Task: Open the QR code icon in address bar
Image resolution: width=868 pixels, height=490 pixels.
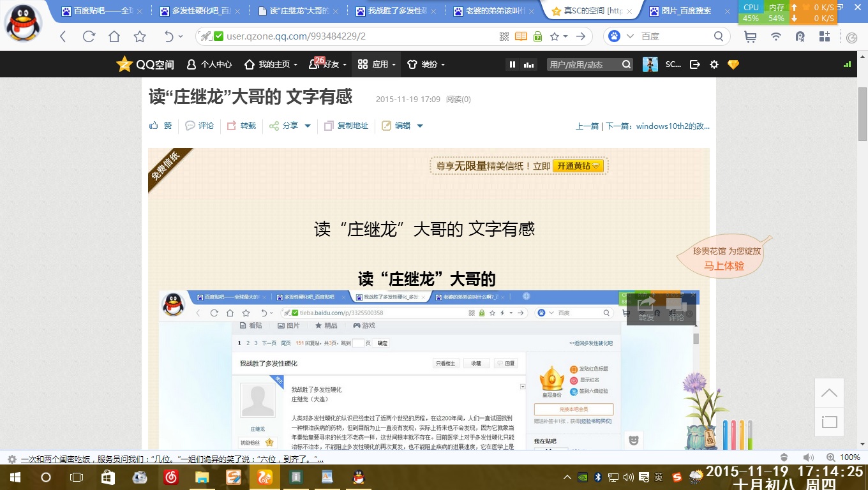Action: pos(504,36)
